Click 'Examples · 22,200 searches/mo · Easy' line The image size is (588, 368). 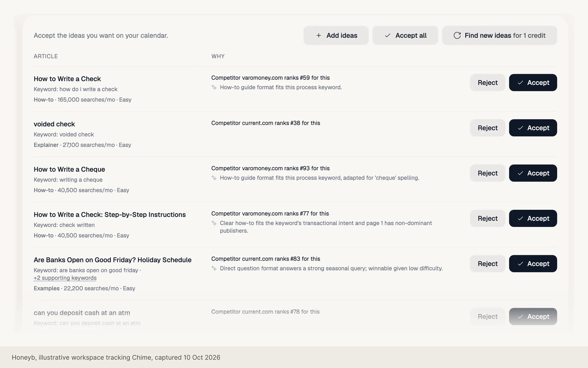(84, 288)
